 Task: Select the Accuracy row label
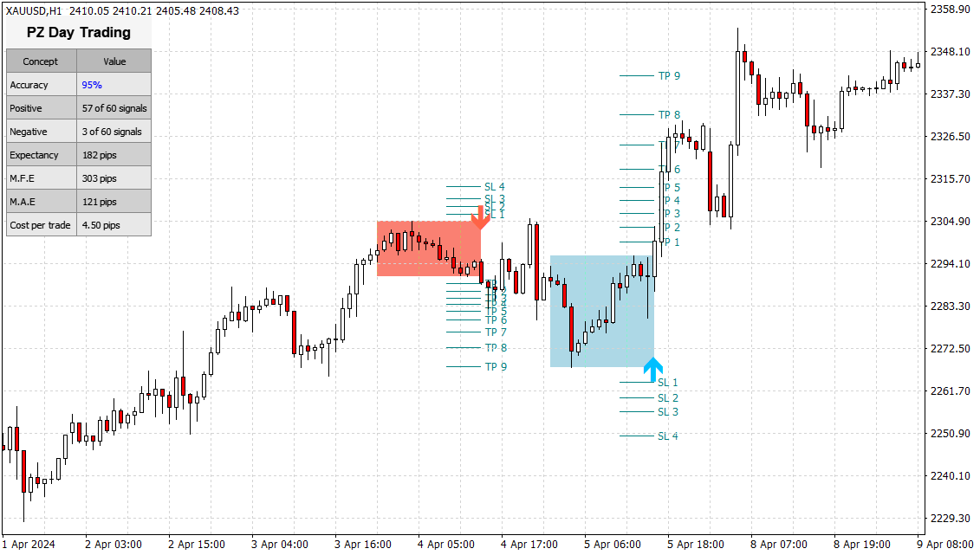(29, 85)
